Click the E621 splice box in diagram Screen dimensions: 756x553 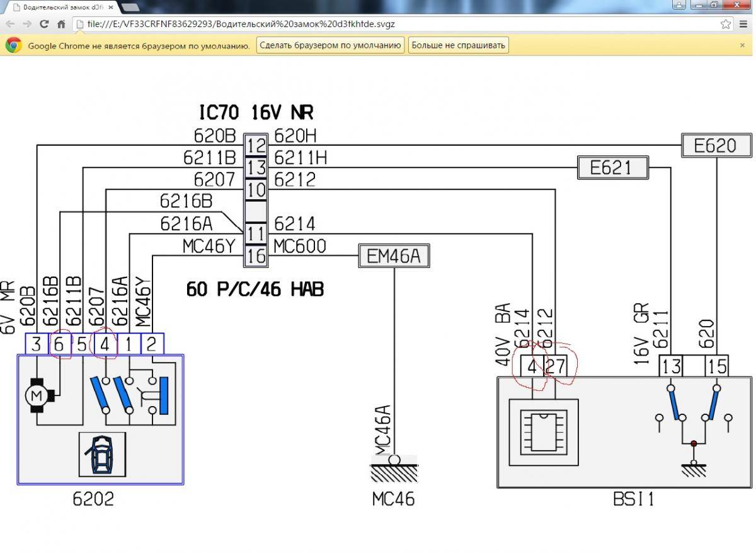point(612,168)
